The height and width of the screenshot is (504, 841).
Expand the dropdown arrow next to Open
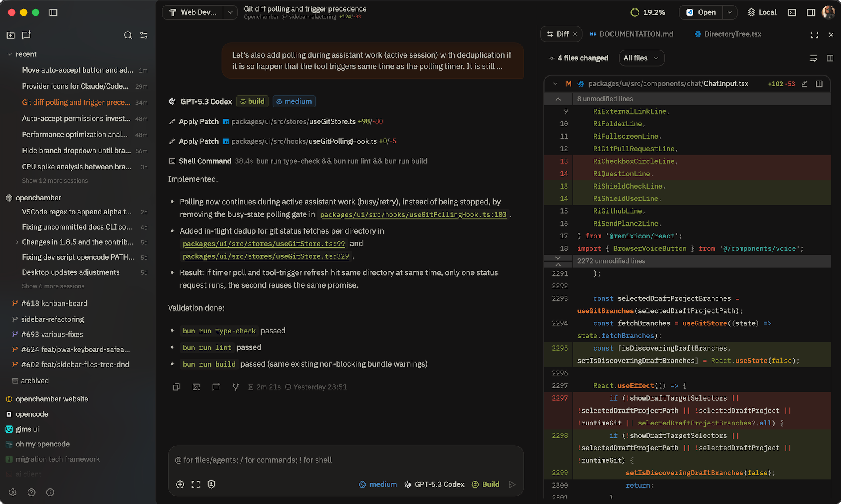coord(730,12)
